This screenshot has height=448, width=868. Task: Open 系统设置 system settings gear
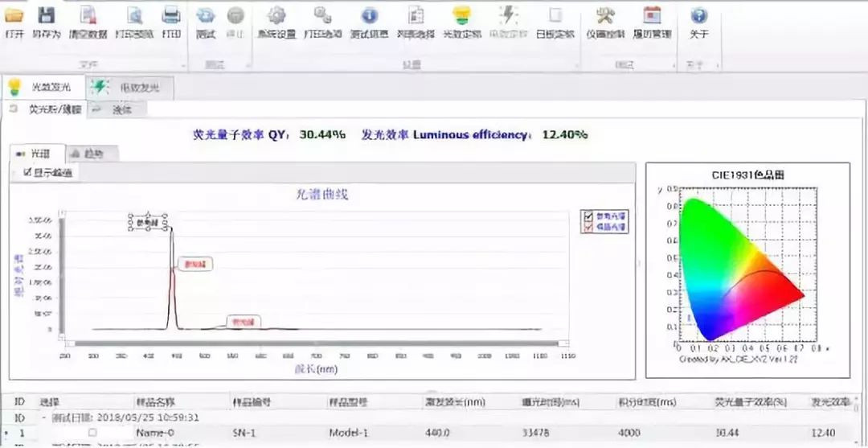[276, 15]
